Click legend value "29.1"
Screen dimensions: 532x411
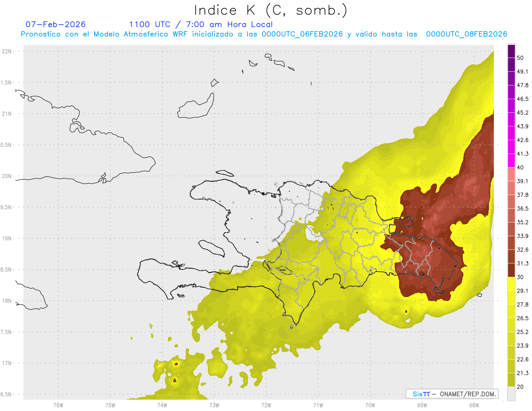[x=523, y=291]
